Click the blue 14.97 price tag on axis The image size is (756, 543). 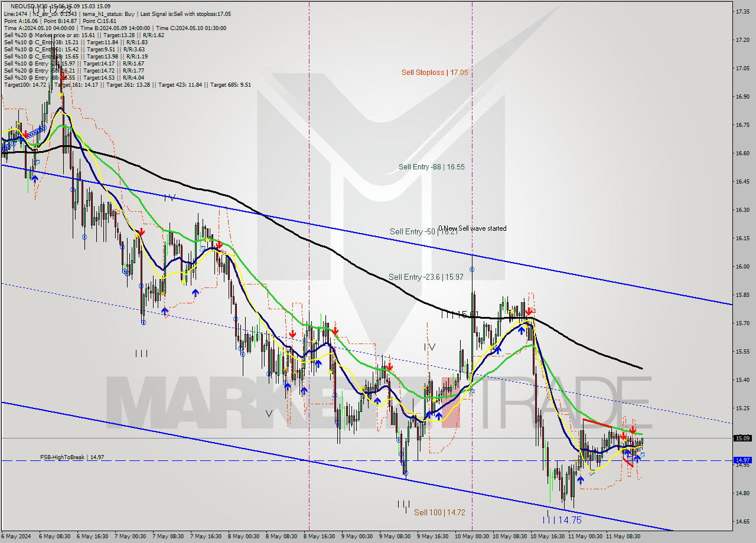click(x=742, y=460)
